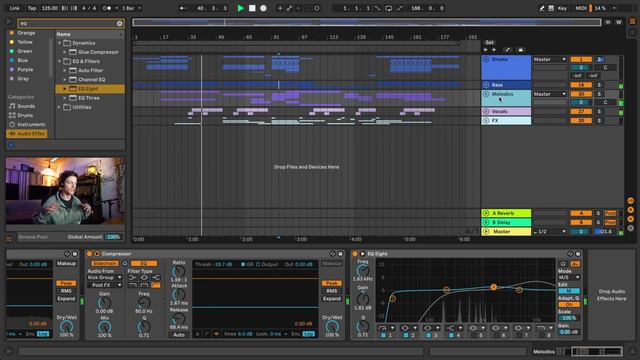Screen dimensions: 640x360
Task: Enable EQ Eight band 5 activator
Action: [474, 335]
